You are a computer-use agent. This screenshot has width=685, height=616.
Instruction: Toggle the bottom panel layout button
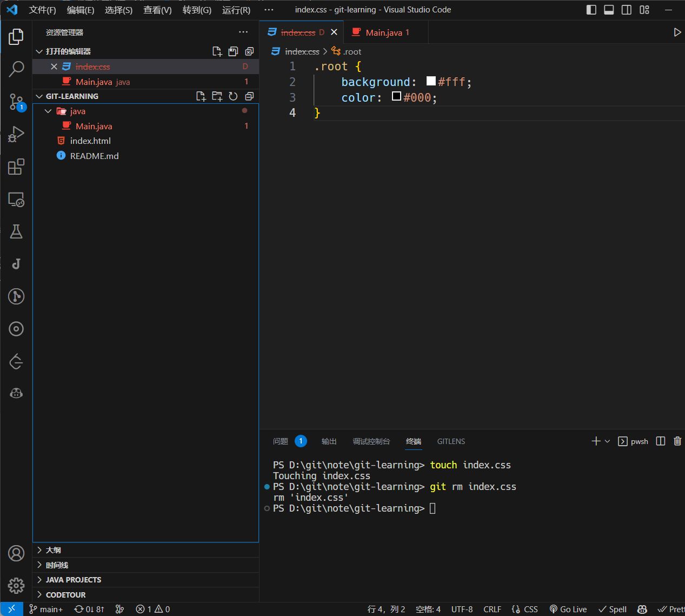click(609, 10)
